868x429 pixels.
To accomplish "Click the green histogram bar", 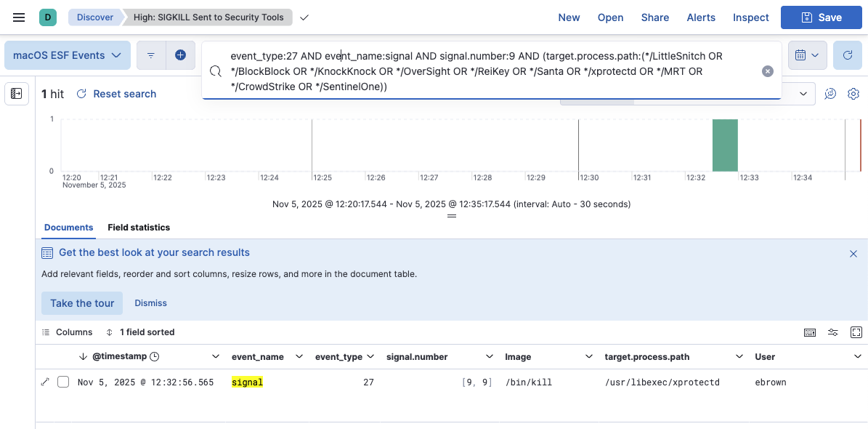I will [x=724, y=145].
